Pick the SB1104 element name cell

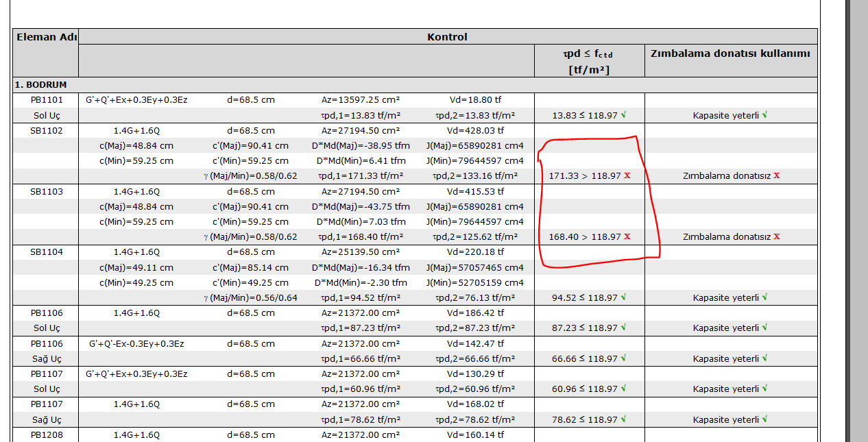pyautogui.click(x=46, y=252)
